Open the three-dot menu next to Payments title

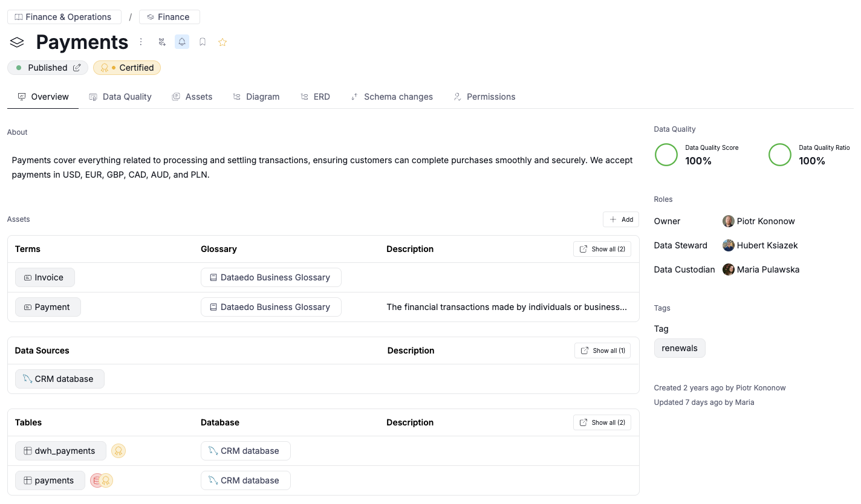[x=141, y=42]
